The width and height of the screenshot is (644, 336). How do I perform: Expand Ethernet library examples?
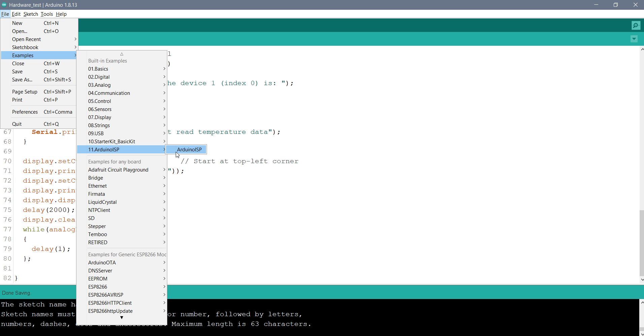(x=122, y=186)
